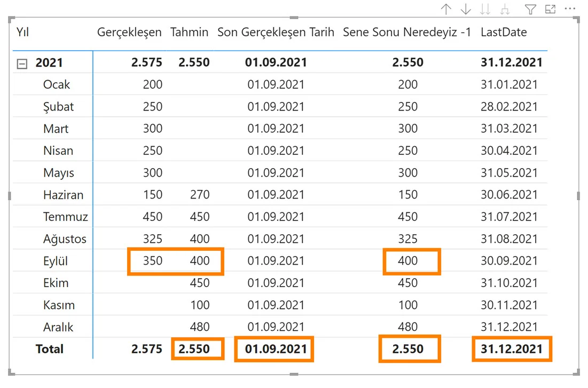Open More options ellipsis menu
Image resolution: width=588 pixels, height=388 pixels.
coord(570,9)
